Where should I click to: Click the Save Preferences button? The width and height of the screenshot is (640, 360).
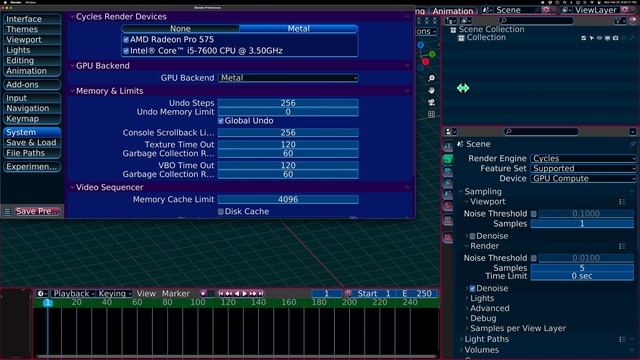pos(37,211)
